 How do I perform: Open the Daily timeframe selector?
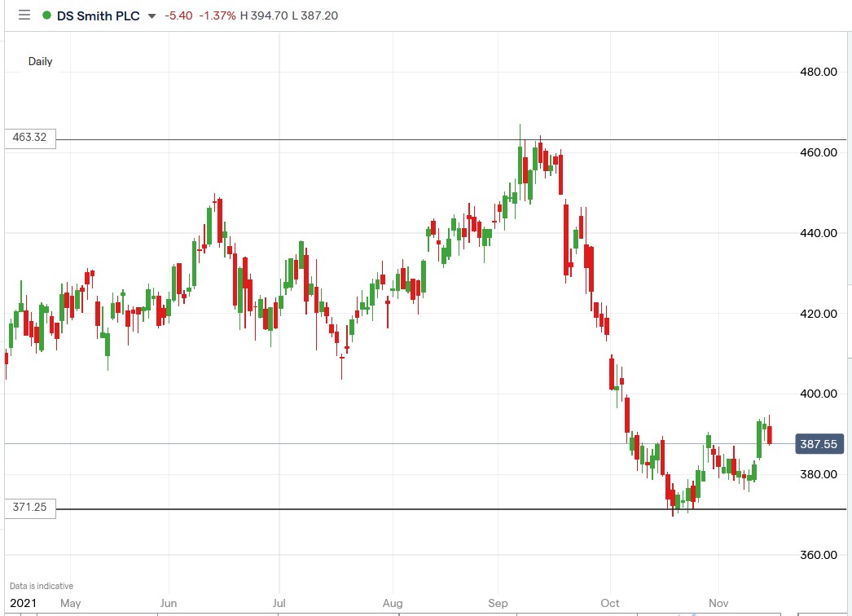(39, 61)
